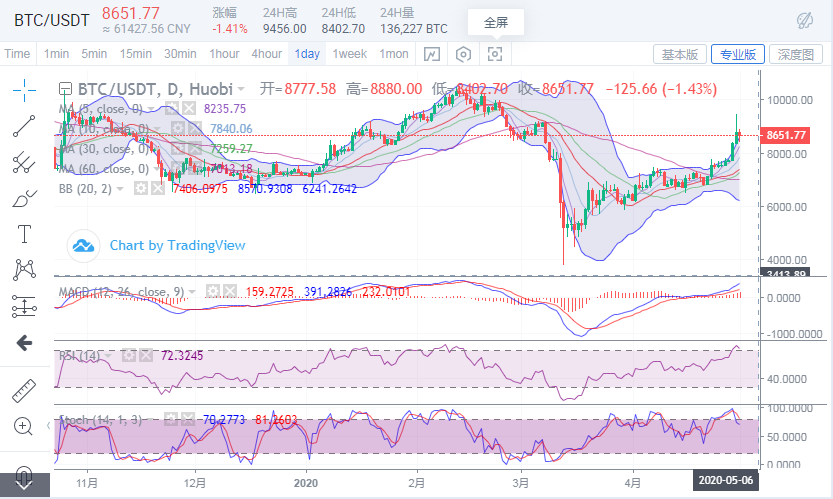Viewport: 833px width, 499px height.
Task: Collapse the panel using small left chevron near Stoch pane
Action: [x=49, y=425]
